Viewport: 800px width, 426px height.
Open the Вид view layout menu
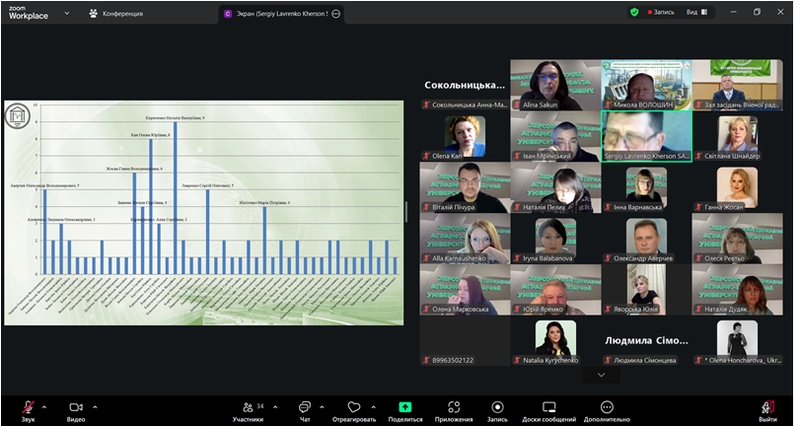tap(696, 13)
